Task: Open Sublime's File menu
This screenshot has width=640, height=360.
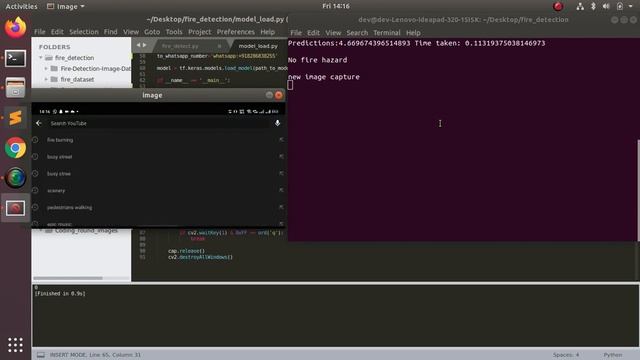Action: tap(40, 32)
